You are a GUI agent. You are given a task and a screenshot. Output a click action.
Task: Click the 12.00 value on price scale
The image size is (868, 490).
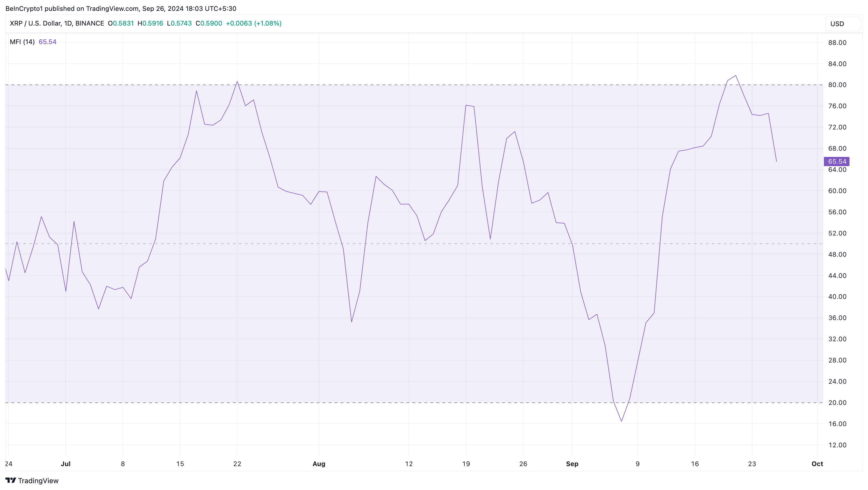(837, 445)
